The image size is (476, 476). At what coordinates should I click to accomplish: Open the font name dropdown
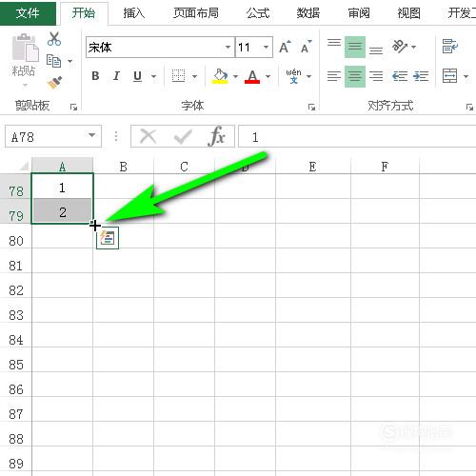point(228,48)
